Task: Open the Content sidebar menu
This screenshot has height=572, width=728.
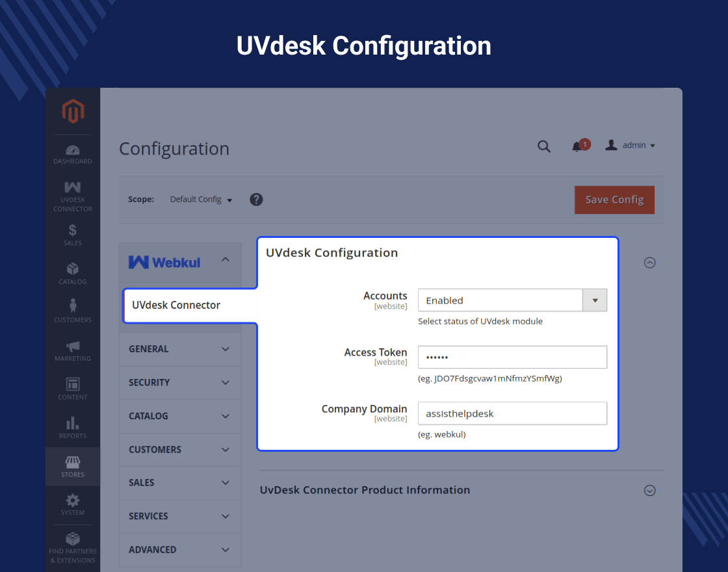Action: click(72, 389)
